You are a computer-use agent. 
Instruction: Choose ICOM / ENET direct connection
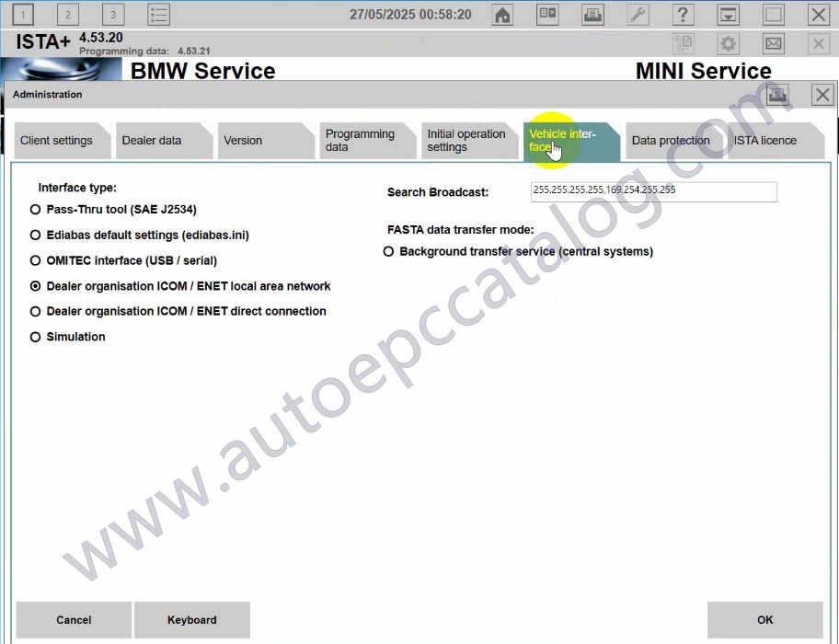tap(178, 311)
